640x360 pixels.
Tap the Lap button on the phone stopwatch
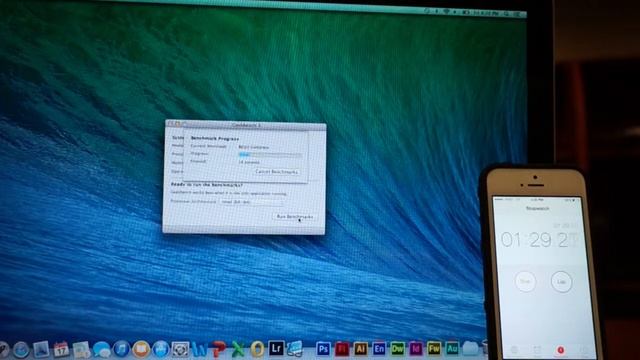562,282
